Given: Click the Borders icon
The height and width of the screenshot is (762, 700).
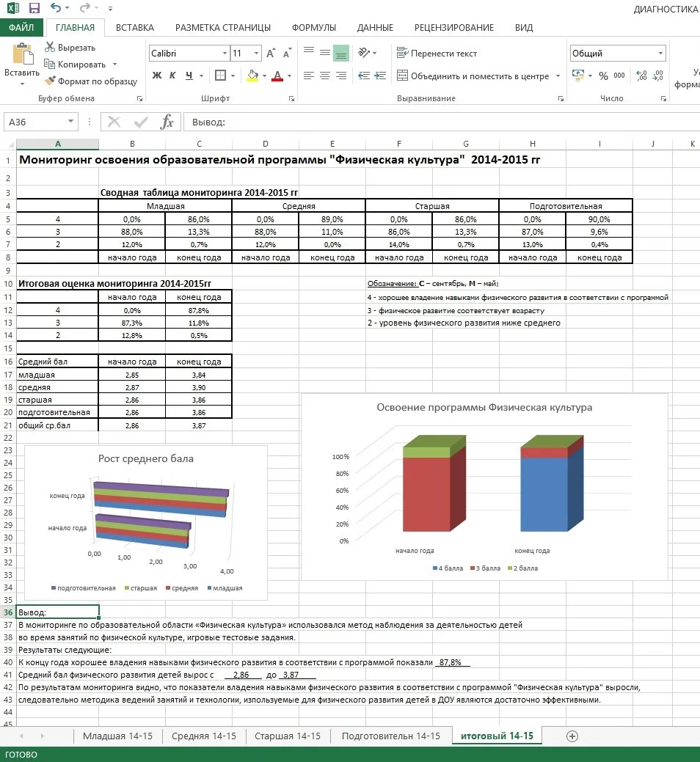Looking at the screenshot, I should 220,76.
